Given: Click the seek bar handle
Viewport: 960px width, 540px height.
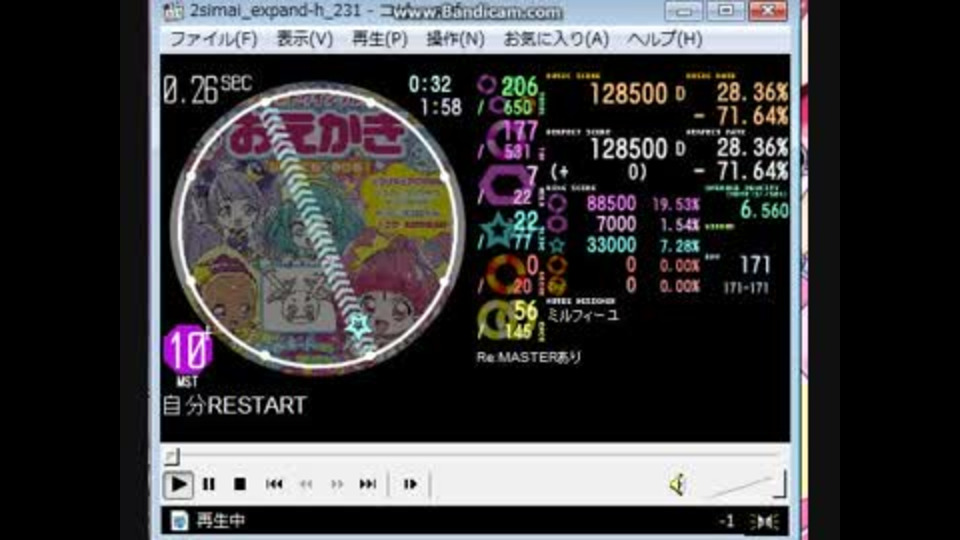Looking at the screenshot, I should 172,456.
